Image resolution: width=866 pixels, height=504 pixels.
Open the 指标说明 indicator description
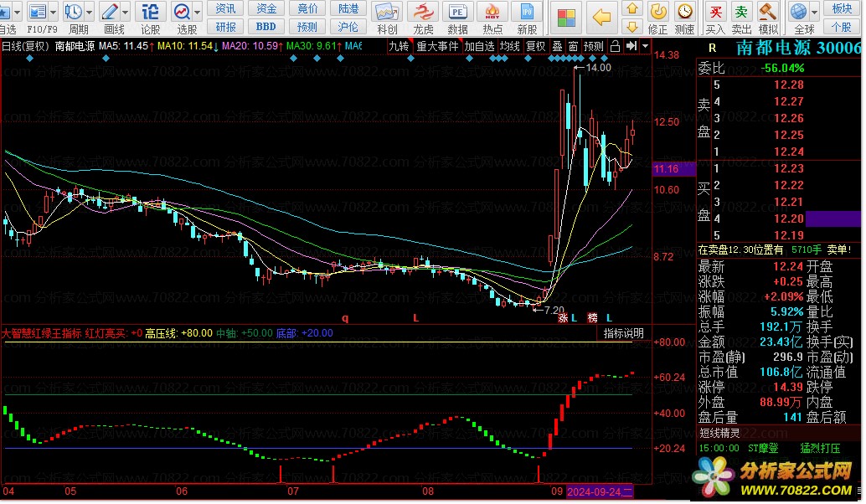tap(624, 333)
